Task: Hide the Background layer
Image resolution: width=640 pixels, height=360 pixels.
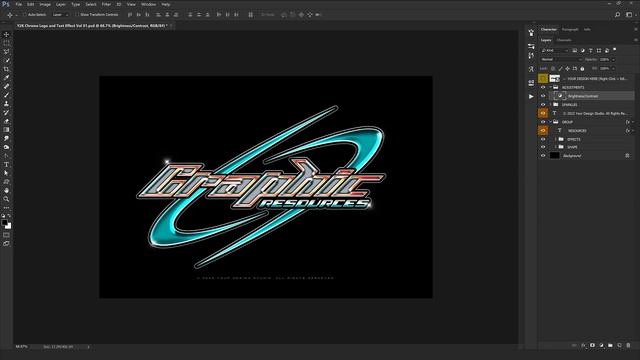Action: [x=543, y=156]
